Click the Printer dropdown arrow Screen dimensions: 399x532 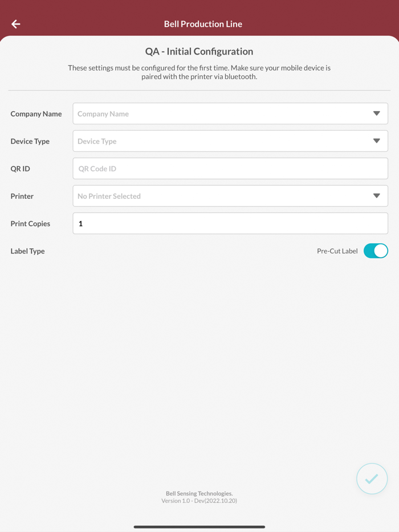point(377,195)
